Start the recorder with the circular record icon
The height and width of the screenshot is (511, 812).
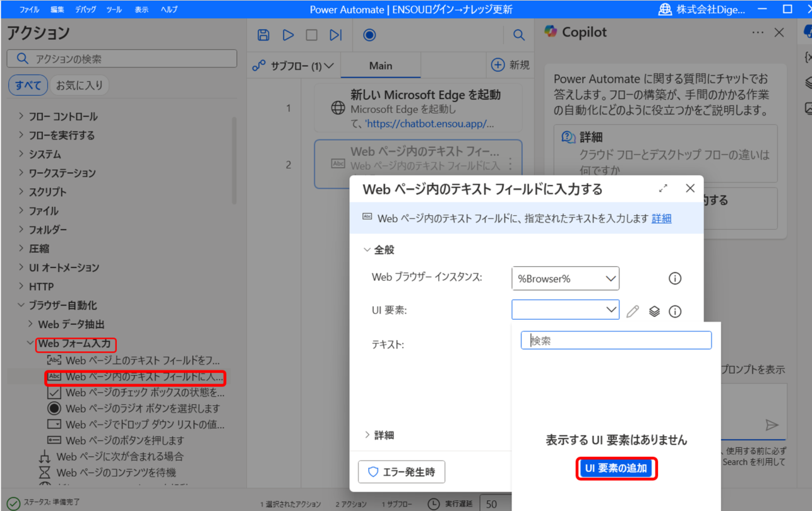pos(369,35)
